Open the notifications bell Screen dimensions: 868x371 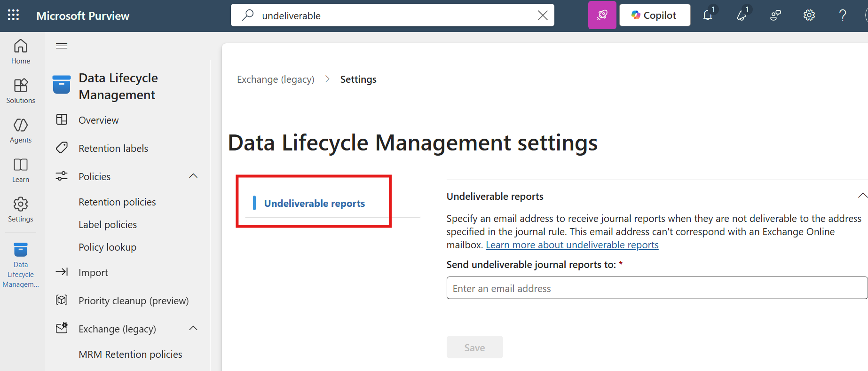(x=708, y=16)
